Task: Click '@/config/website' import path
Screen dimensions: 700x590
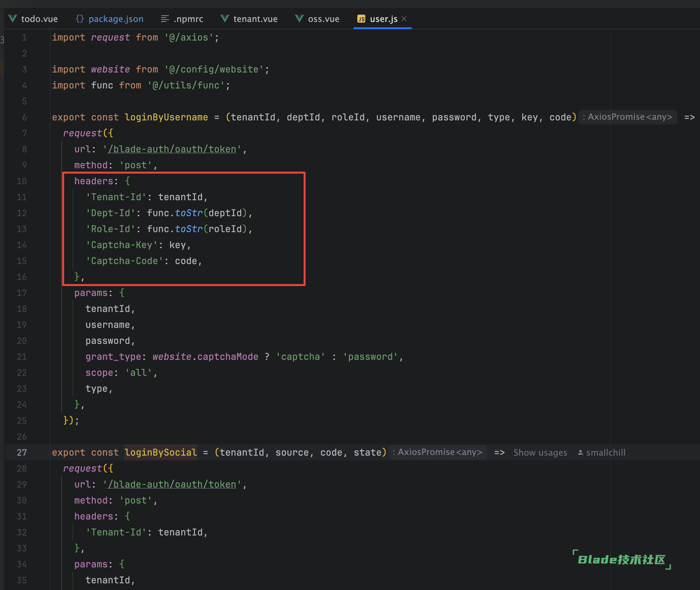Action: click(x=214, y=69)
